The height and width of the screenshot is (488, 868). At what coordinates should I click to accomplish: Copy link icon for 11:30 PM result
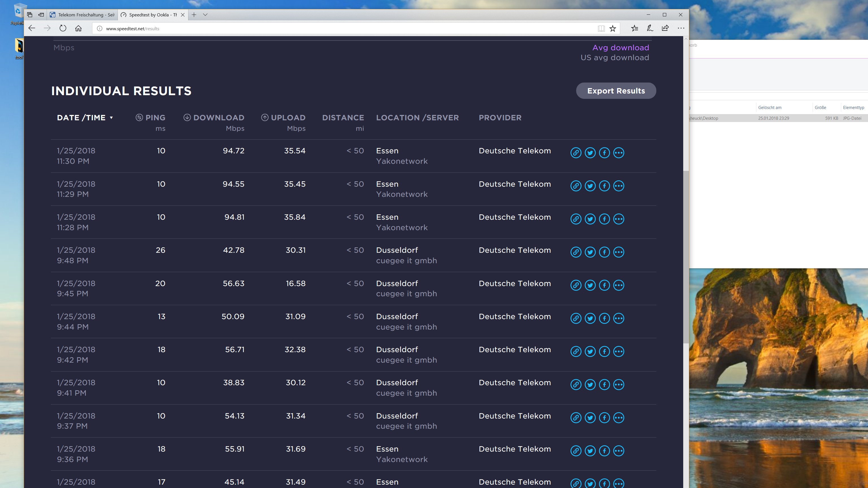(x=576, y=152)
